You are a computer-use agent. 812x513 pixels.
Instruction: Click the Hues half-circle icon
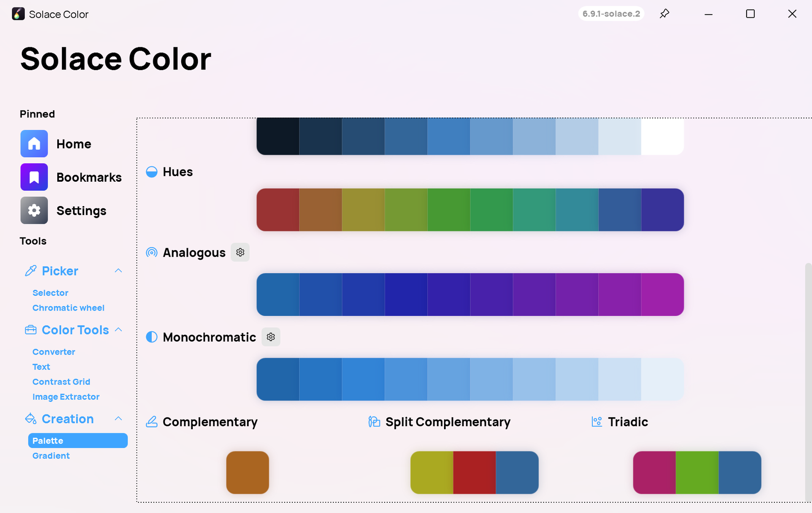[x=152, y=172]
